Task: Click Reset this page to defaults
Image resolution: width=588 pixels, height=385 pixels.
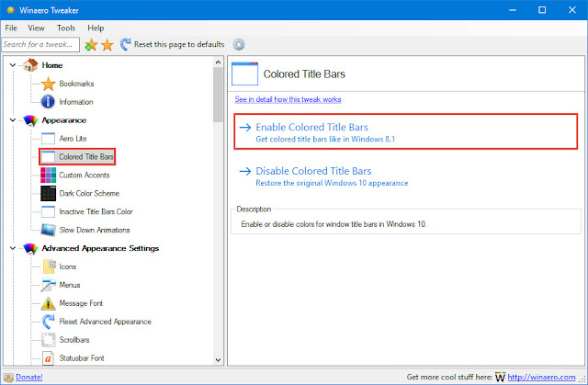Action: [179, 44]
